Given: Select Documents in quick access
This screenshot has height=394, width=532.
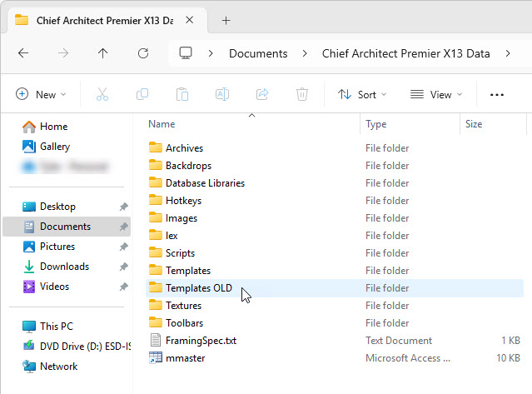Looking at the screenshot, I should pos(67,227).
